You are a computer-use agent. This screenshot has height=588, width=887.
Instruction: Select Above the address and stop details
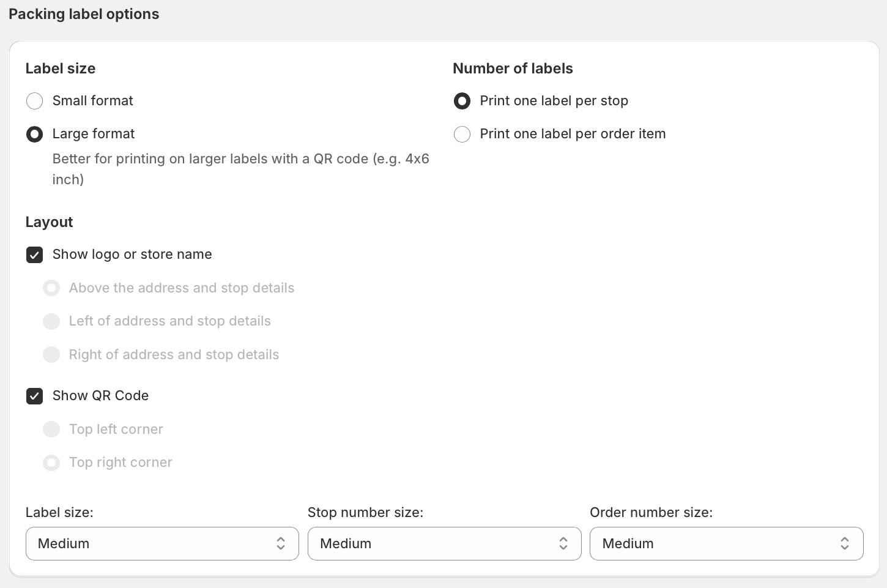point(51,288)
